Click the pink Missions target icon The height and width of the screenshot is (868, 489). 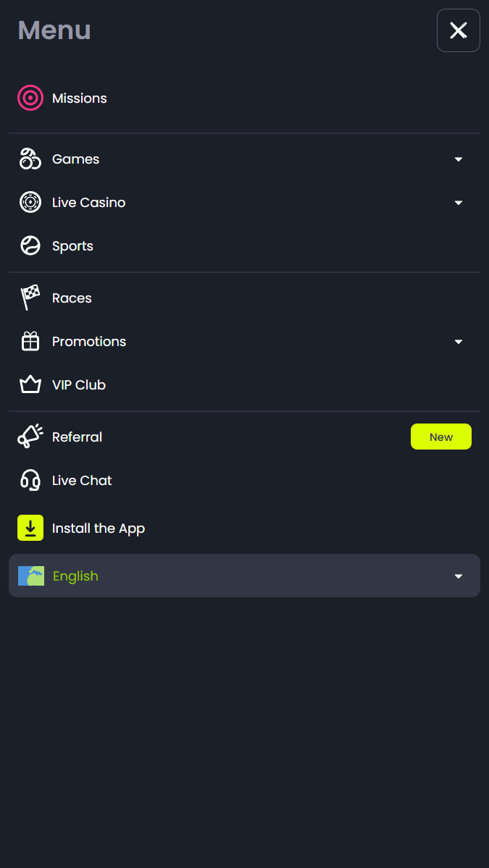[x=30, y=98]
